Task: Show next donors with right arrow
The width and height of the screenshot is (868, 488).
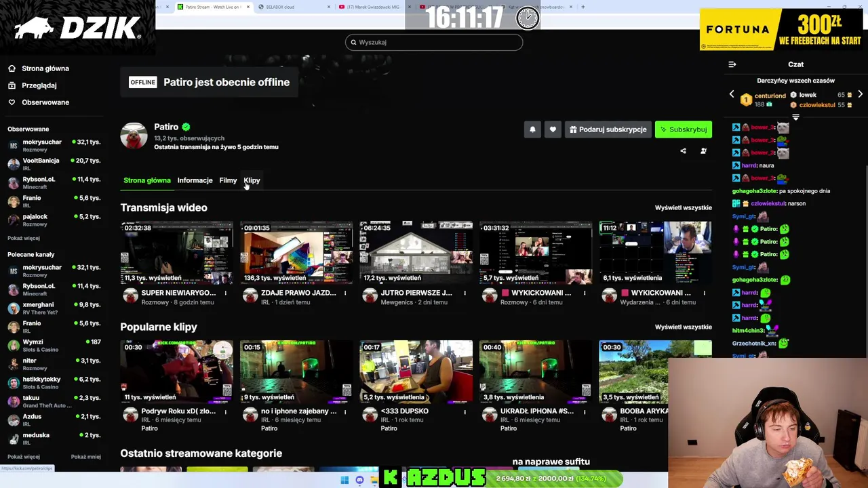Action: click(860, 95)
